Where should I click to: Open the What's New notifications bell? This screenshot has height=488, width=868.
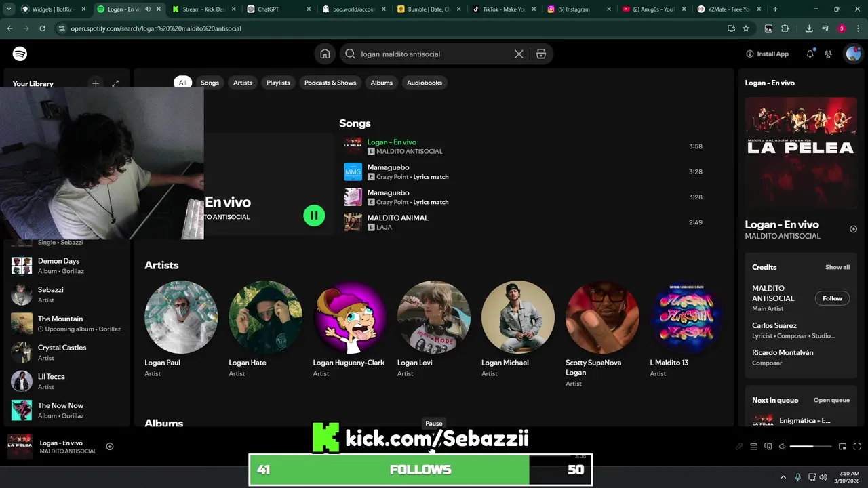click(x=810, y=54)
